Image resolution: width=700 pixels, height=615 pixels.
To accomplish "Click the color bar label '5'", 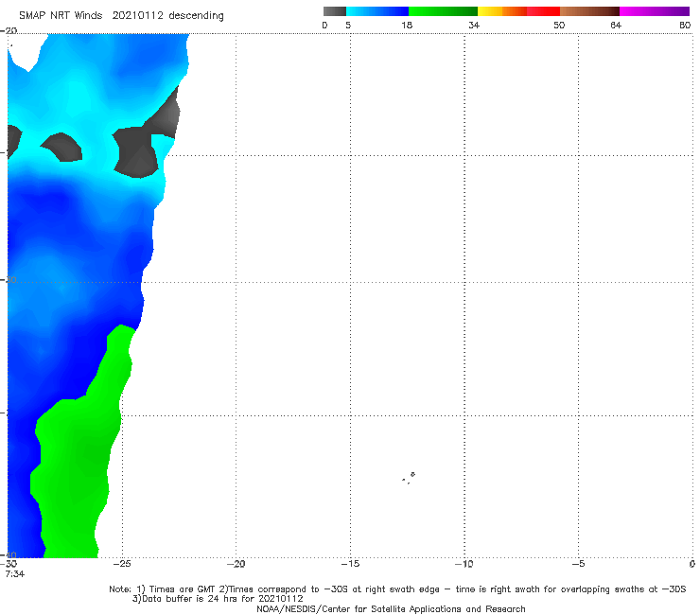I will click(348, 25).
